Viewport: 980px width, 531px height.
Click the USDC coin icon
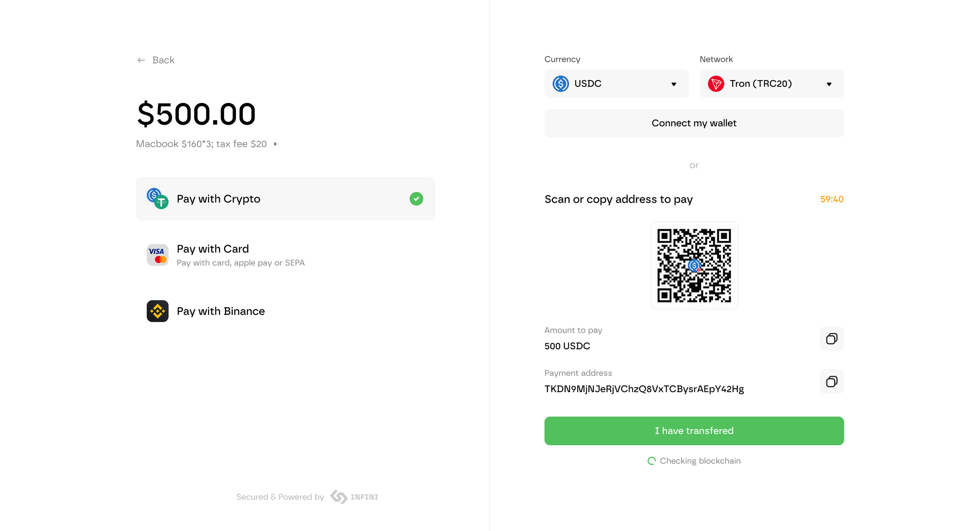(x=561, y=84)
